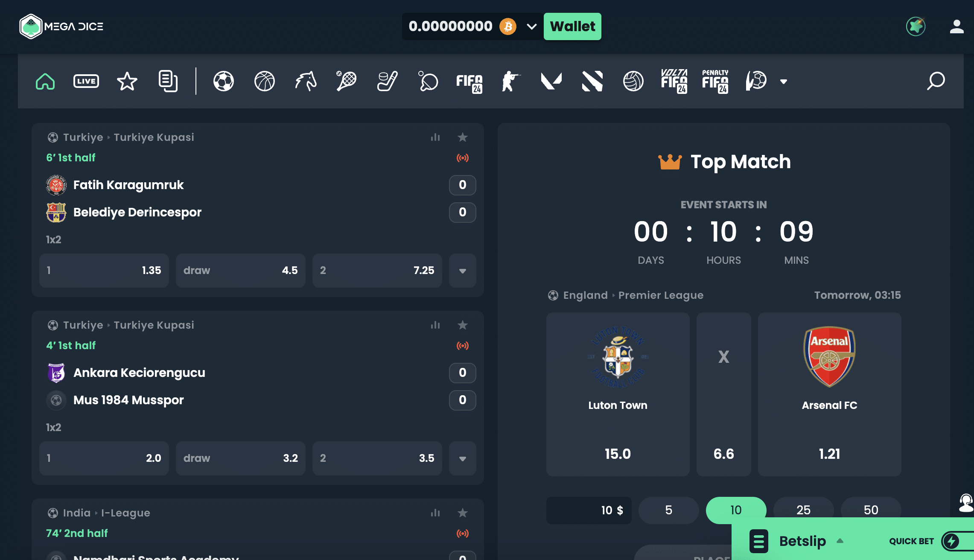This screenshot has width=974, height=560.
Task: Open the bet history slips icon
Action: click(168, 81)
